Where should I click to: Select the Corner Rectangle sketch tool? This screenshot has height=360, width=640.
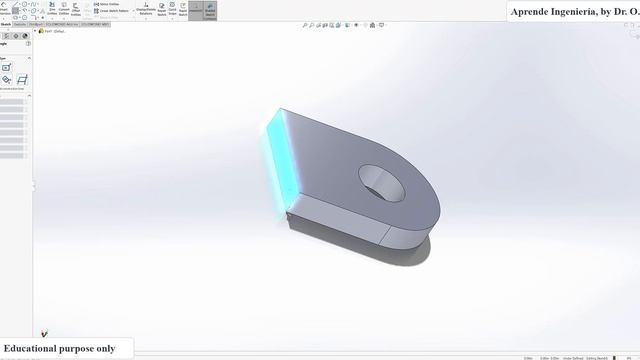[16, 11]
